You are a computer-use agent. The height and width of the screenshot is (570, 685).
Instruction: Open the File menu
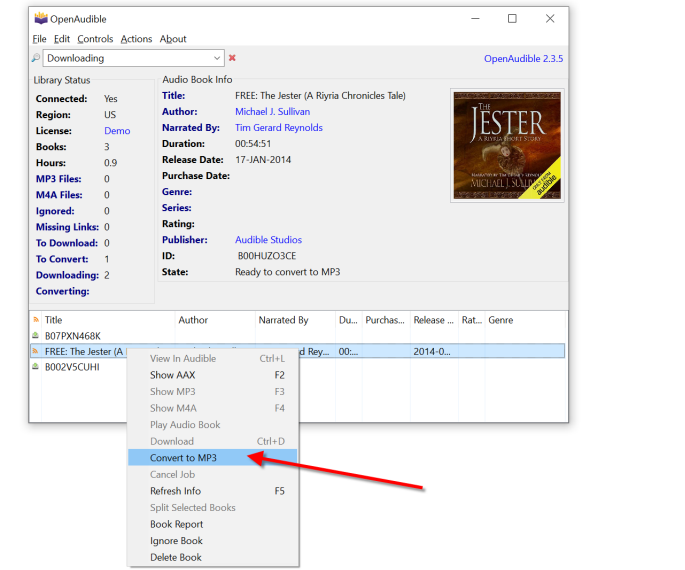point(39,39)
